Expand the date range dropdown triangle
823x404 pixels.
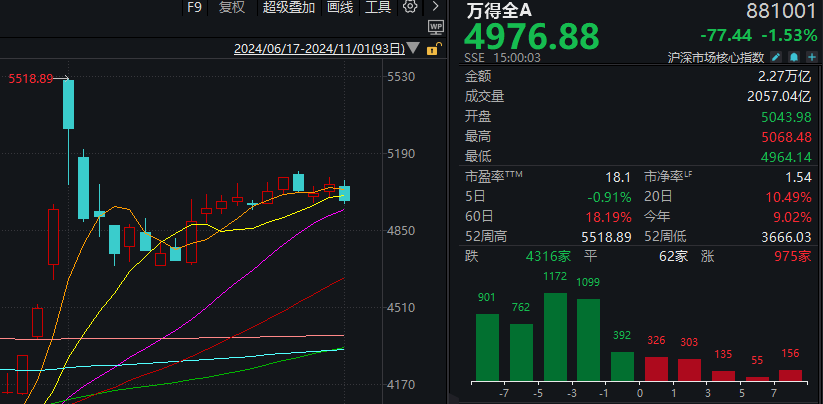(415, 48)
